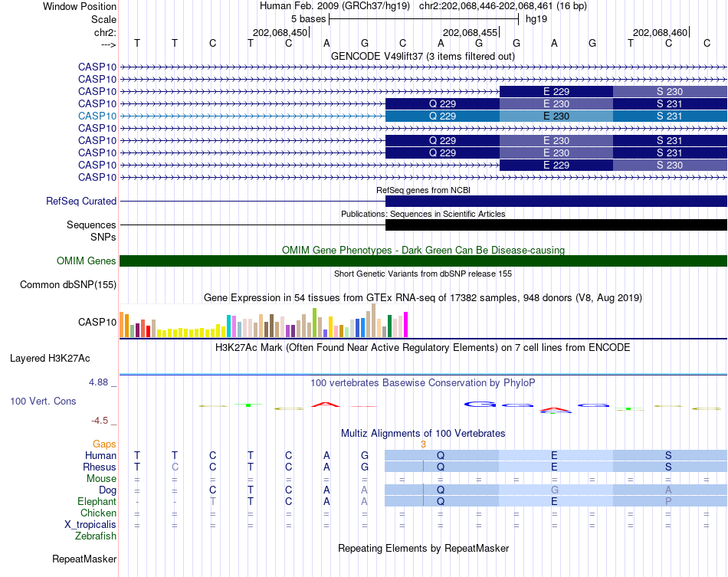Click S 231 codon in light-blue transcript
The width and height of the screenshot is (728, 577).
point(670,116)
